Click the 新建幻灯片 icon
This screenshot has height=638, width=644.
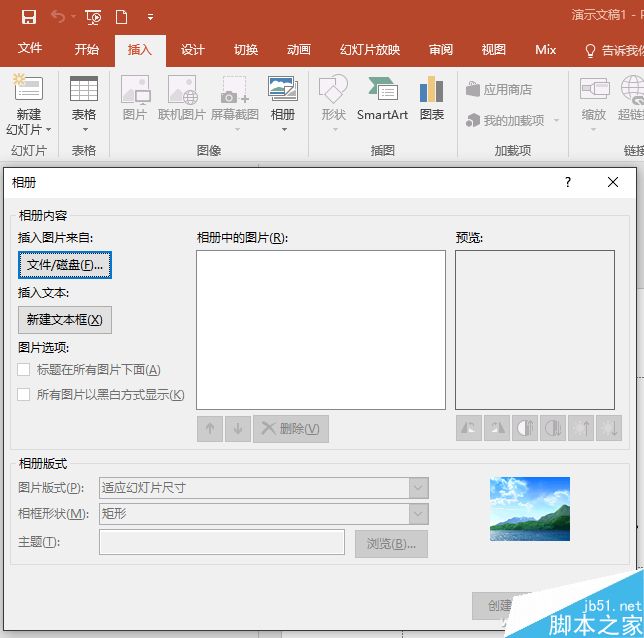point(28,88)
